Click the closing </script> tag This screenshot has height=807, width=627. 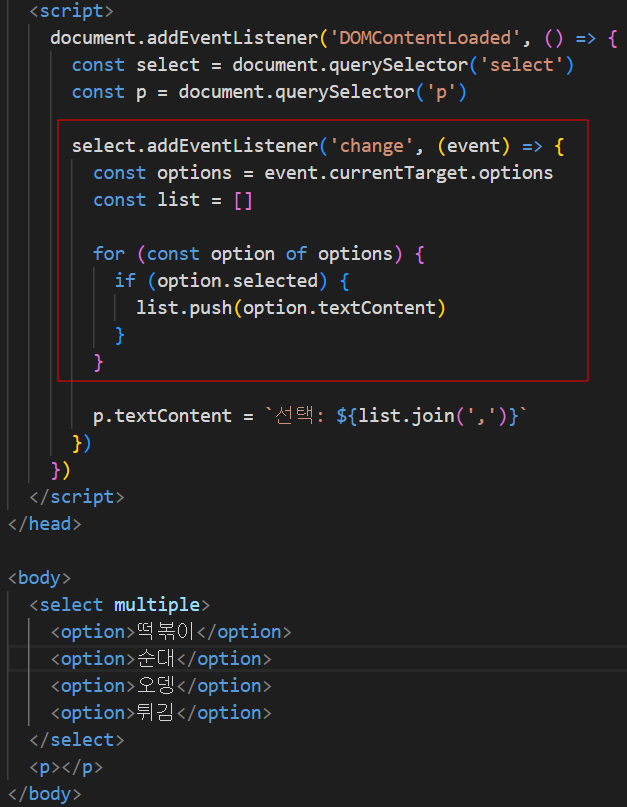[77, 497]
